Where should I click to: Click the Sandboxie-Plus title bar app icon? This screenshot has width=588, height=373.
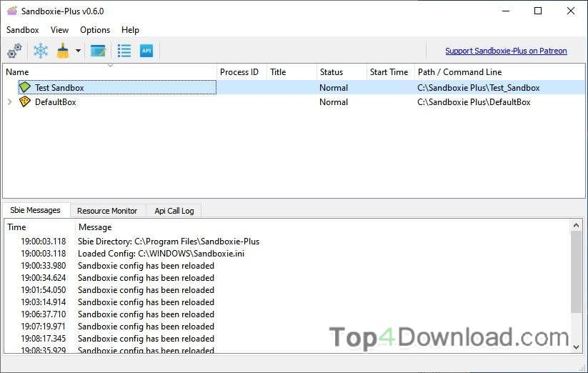tap(12, 11)
